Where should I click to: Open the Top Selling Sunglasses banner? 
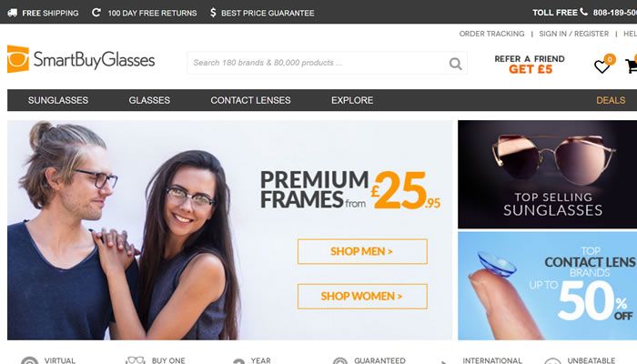click(547, 175)
